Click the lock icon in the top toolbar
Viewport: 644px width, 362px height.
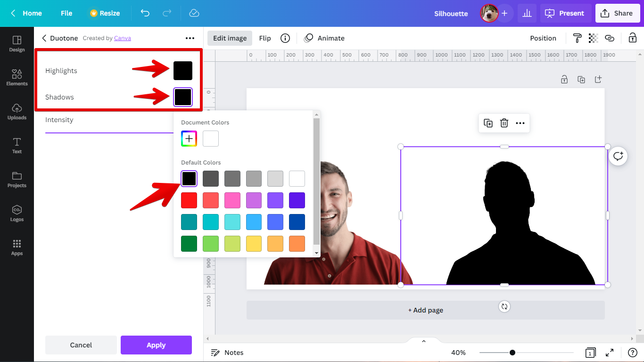pyautogui.click(x=633, y=38)
